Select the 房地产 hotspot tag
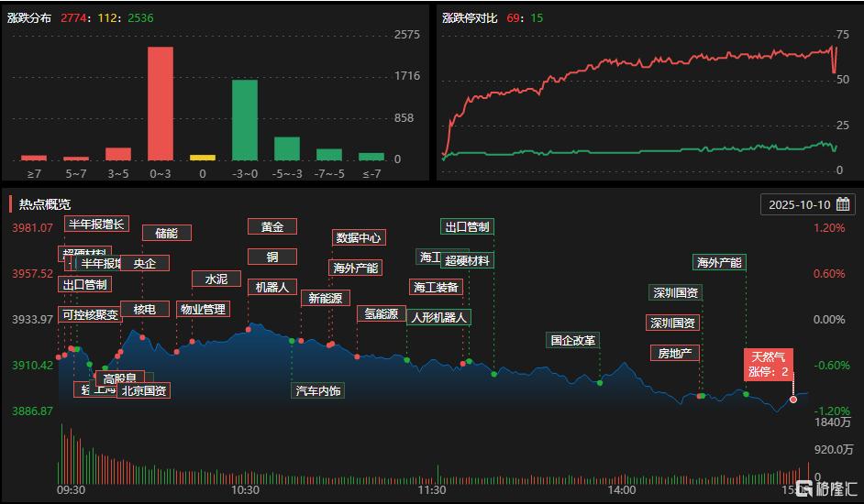 click(675, 353)
